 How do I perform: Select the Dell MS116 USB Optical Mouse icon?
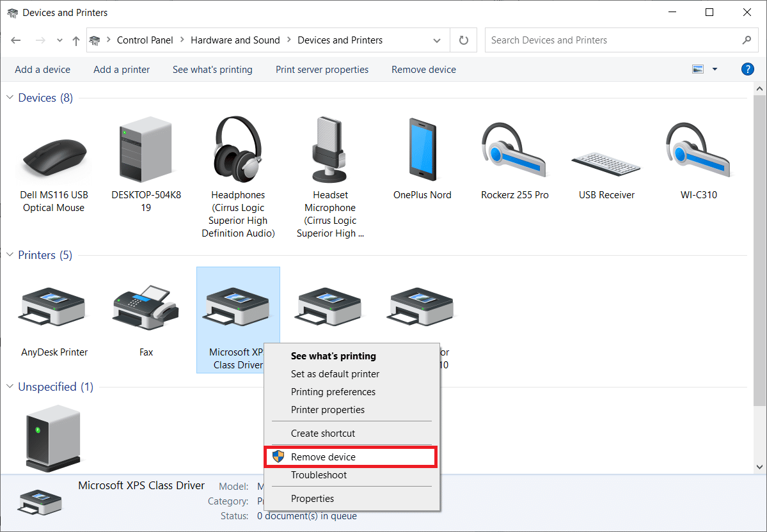[x=54, y=150]
